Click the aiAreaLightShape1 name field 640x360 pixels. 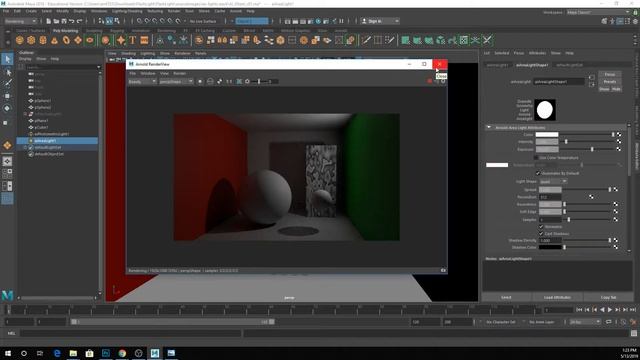tap(559, 82)
